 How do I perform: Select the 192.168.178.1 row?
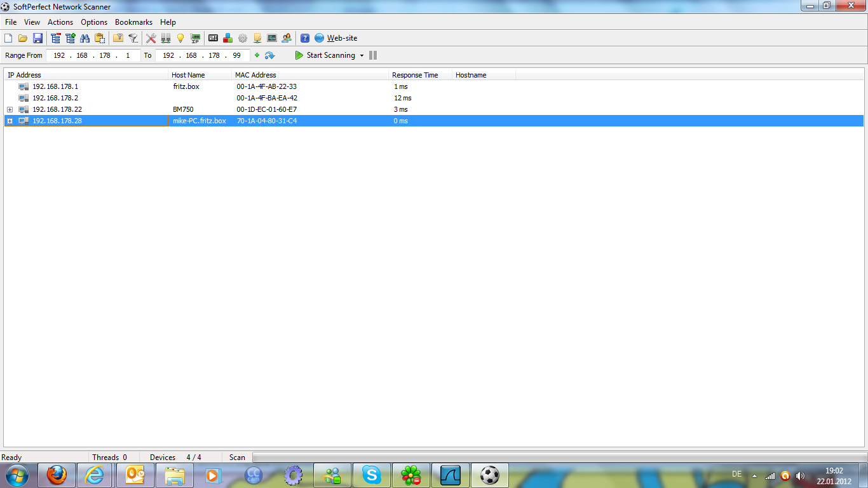click(x=434, y=86)
